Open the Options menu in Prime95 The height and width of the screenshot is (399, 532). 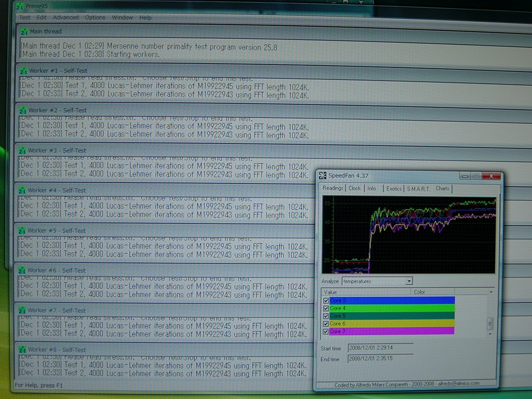pos(95,17)
